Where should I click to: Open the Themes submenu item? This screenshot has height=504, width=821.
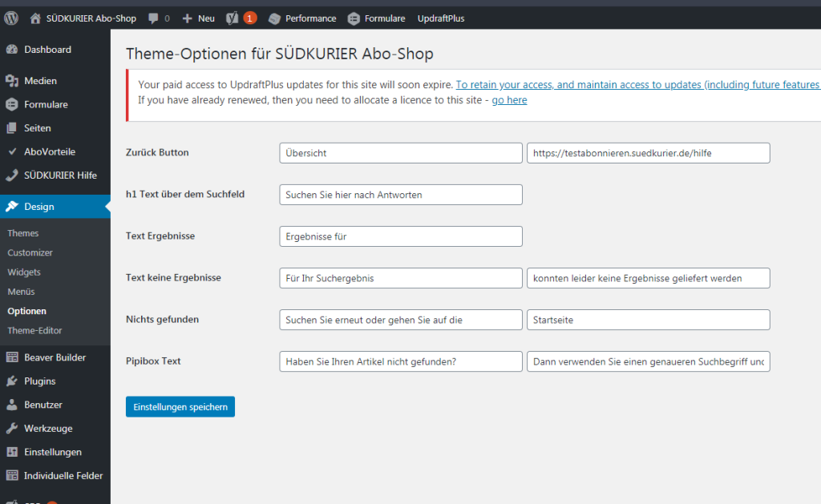point(23,233)
